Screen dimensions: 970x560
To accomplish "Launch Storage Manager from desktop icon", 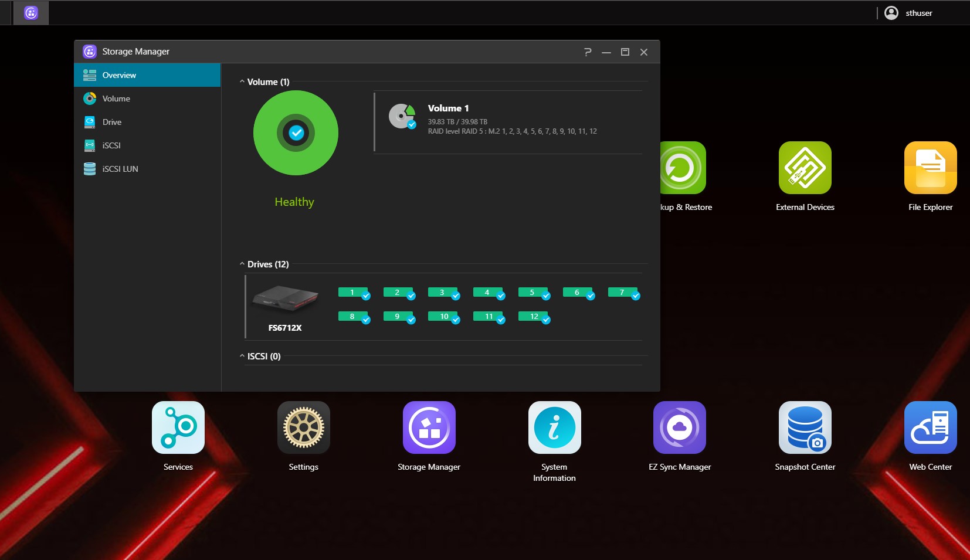I will pyautogui.click(x=429, y=427).
